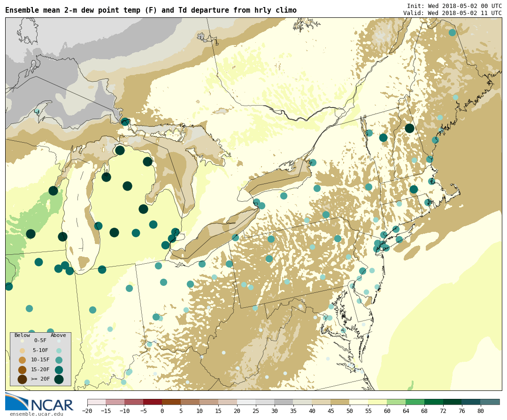Click the NCAR logo
This screenshot has width=507, height=420.
(x=39, y=402)
